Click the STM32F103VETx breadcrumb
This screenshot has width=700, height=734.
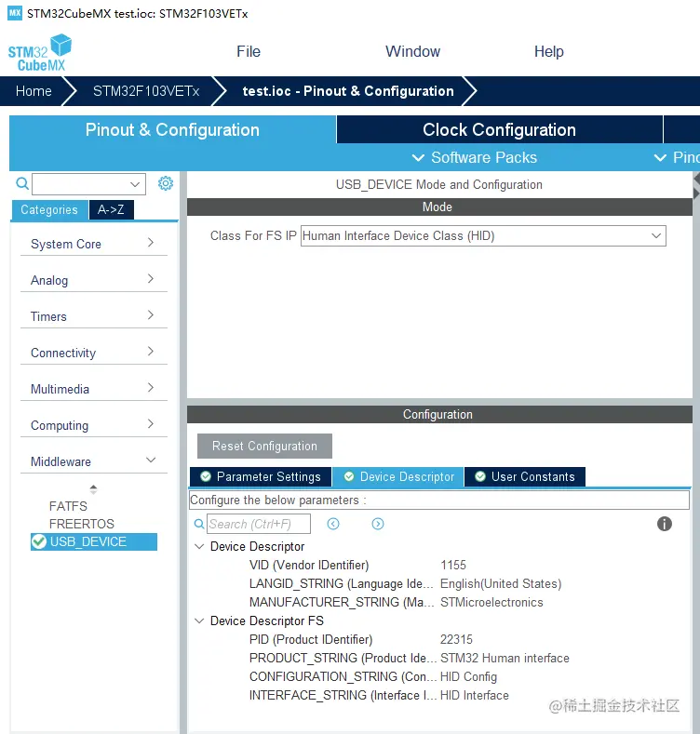[146, 91]
